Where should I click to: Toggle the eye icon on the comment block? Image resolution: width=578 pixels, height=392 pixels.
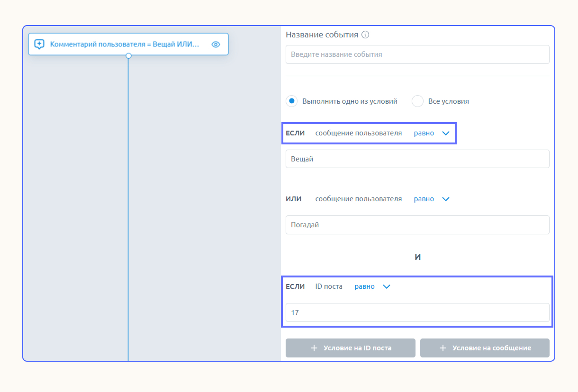click(216, 45)
